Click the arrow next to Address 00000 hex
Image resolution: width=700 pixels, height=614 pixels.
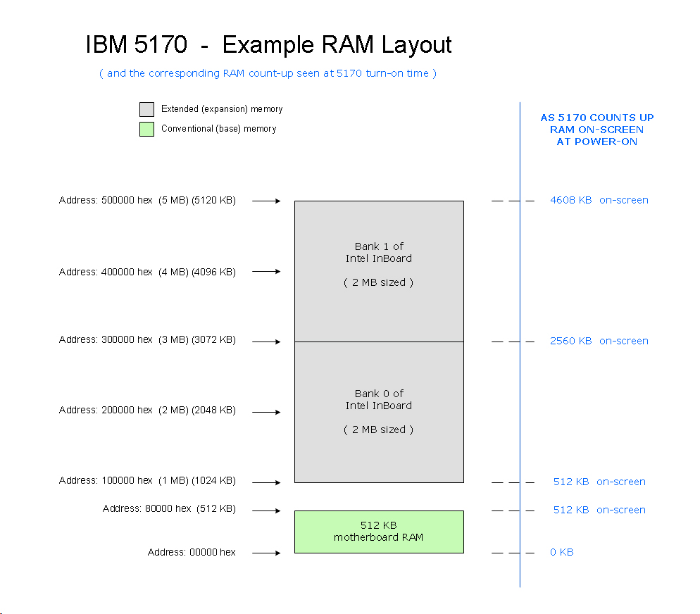point(266,553)
